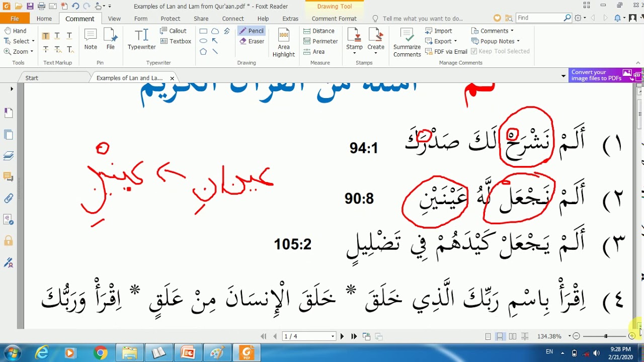Click FDF via Email button
Viewport: 644px width, 362px height.
446,51
